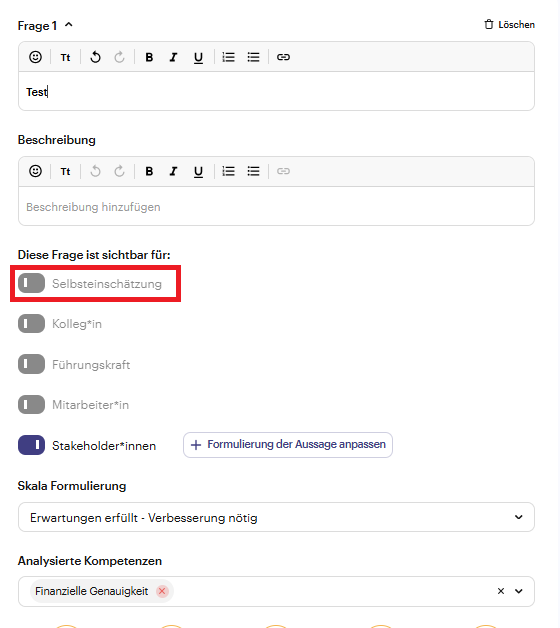Enable Kolleg*in visibility toggle
Viewport: 560px width, 628px height.
[31, 324]
